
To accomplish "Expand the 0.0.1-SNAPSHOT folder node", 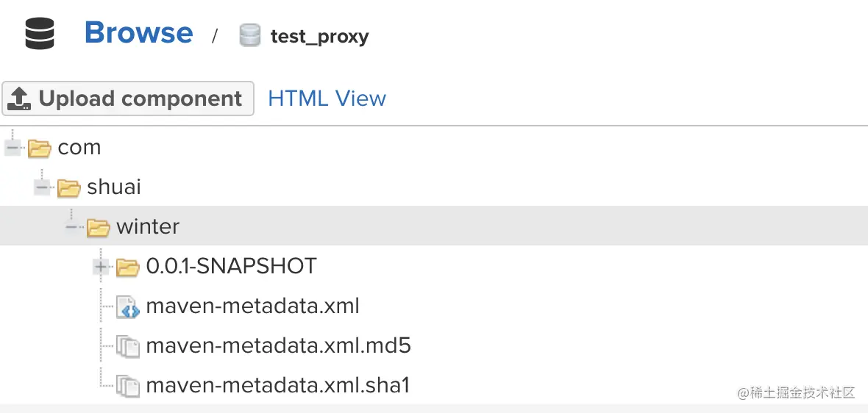I will tap(101, 267).
